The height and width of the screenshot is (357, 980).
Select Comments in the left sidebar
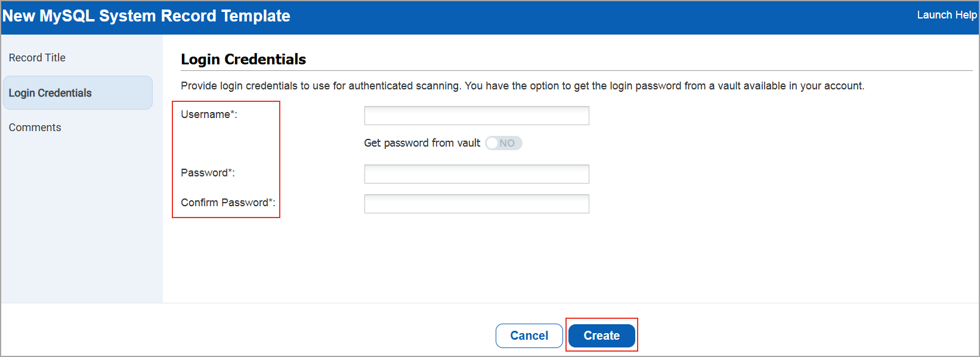point(35,127)
